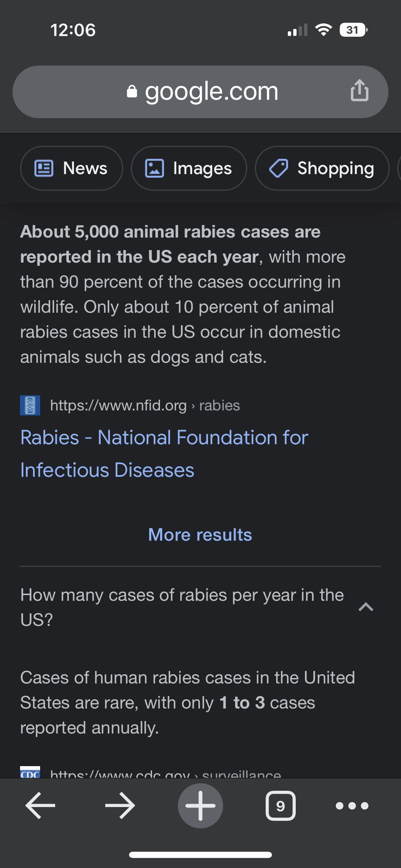The width and height of the screenshot is (401, 868).
Task: Open the three-dot browser menu
Action: [x=352, y=805]
